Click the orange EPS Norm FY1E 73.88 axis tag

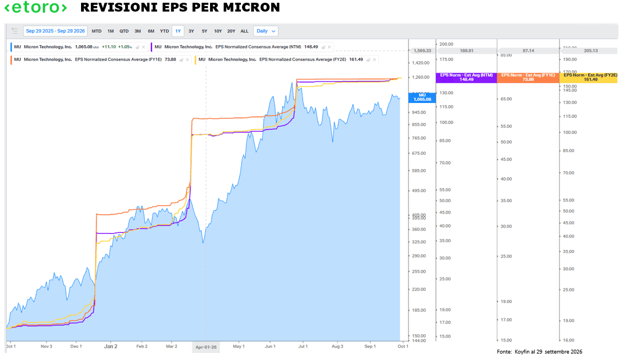coord(528,78)
